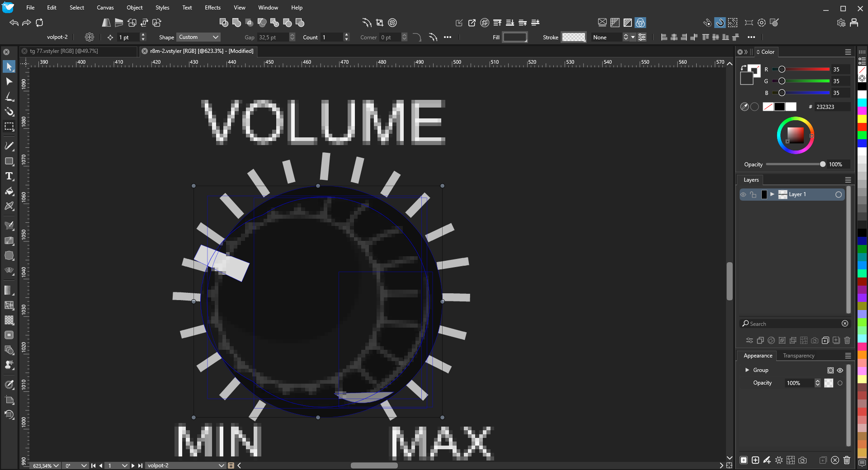Select the Rectangle shape tool
This screenshot has width=868, height=470.
click(x=9, y=161)
